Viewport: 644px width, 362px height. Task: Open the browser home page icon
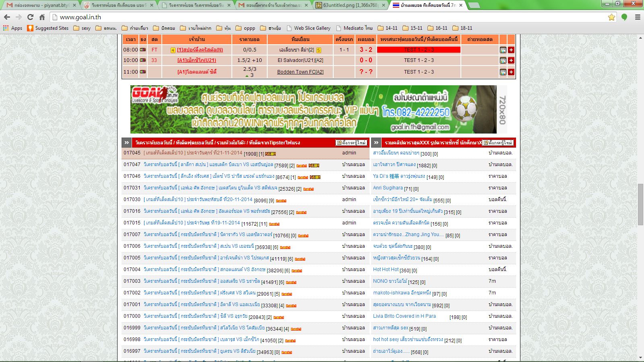point(42,17)
